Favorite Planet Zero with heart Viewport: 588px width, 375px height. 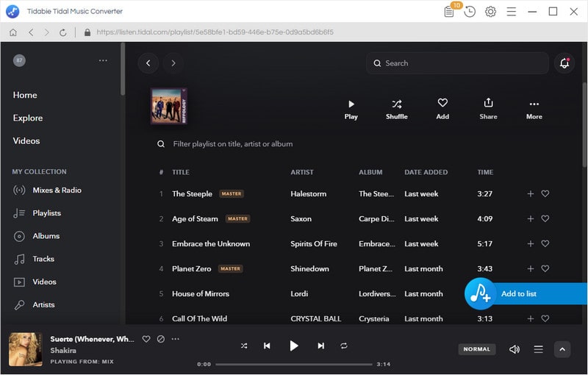click(x=545, y=268)
